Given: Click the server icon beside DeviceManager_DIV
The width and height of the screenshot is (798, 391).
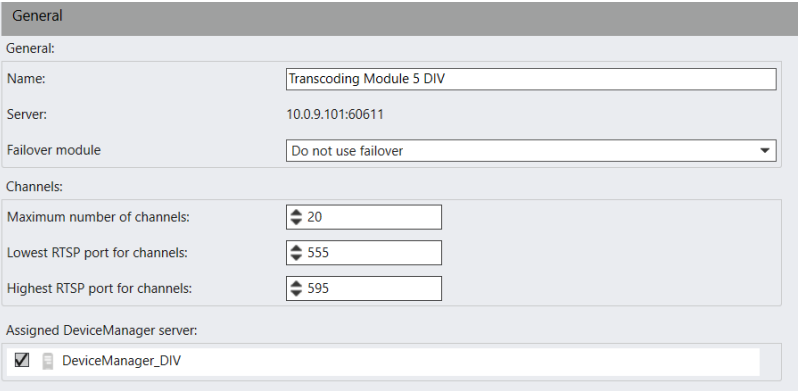Looking at the screenshot, I should [47, 361].
